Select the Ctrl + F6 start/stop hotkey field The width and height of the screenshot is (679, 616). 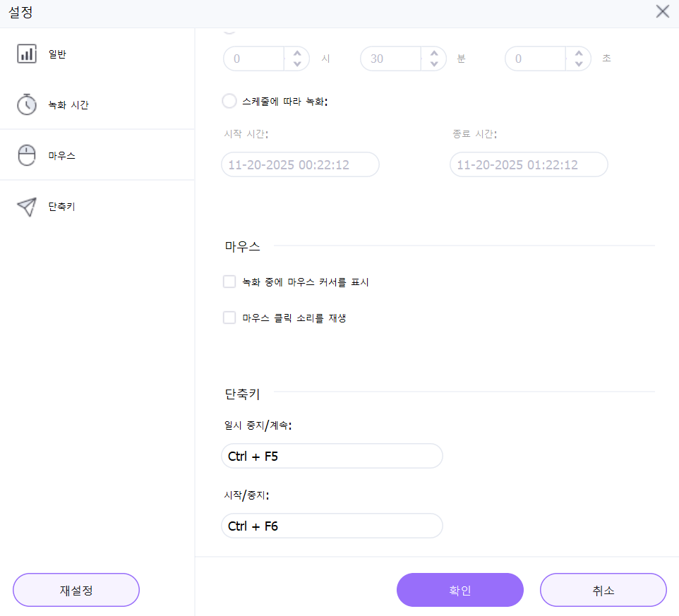[x=332, y=526]
